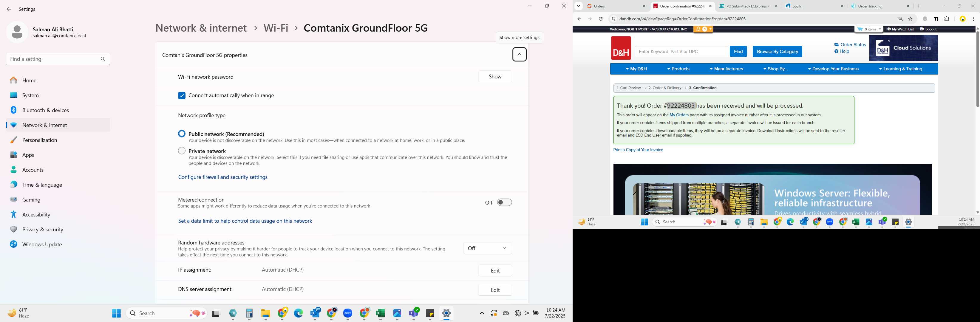Click Wi-Fi in breadcrumb

click(x=276, y=28)
